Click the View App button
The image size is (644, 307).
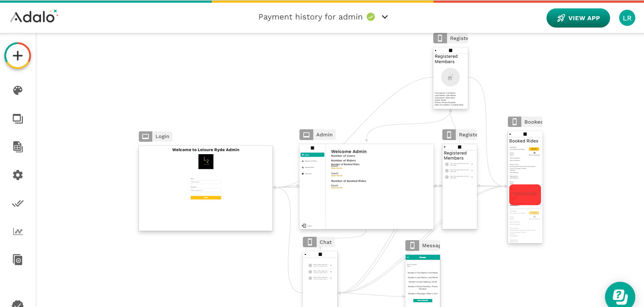(x=578, y=18)
